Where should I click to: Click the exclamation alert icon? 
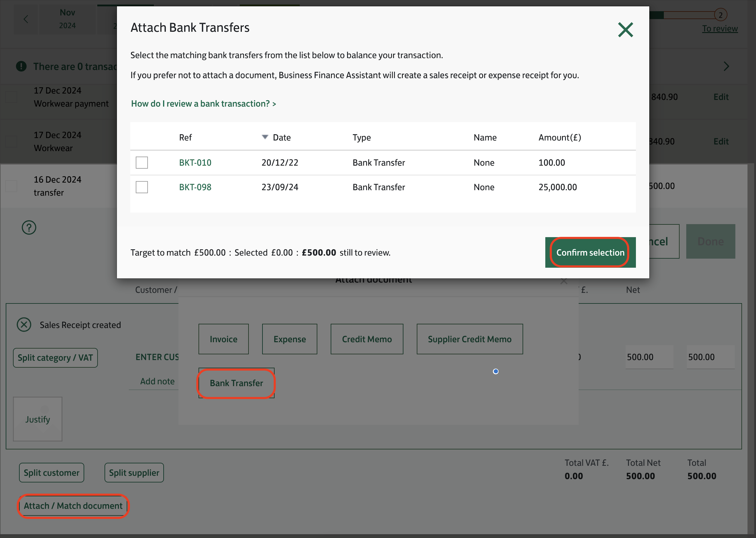tap(21, 66)
